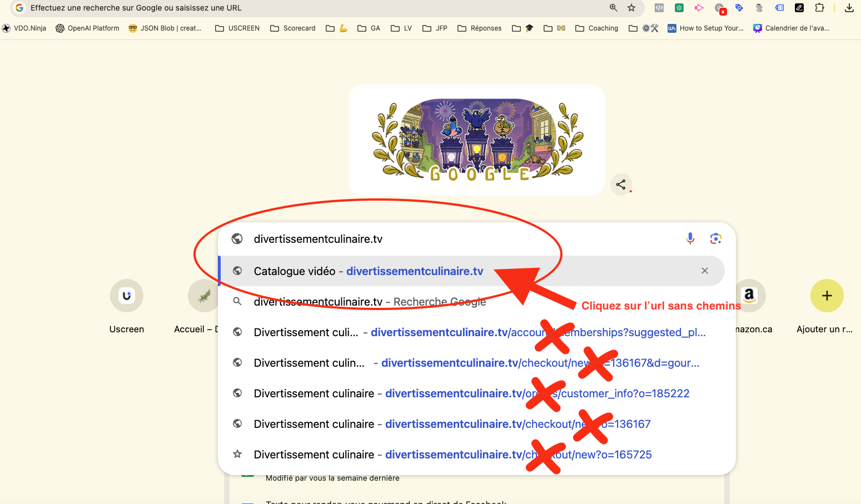
Task: Expand the Coaching bookmark folder
Action: [597, 28]
